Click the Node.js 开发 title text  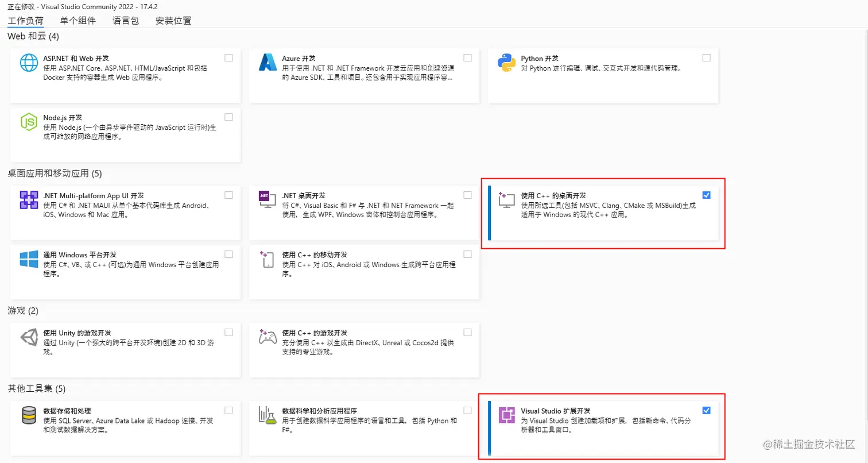coord(63,117)
